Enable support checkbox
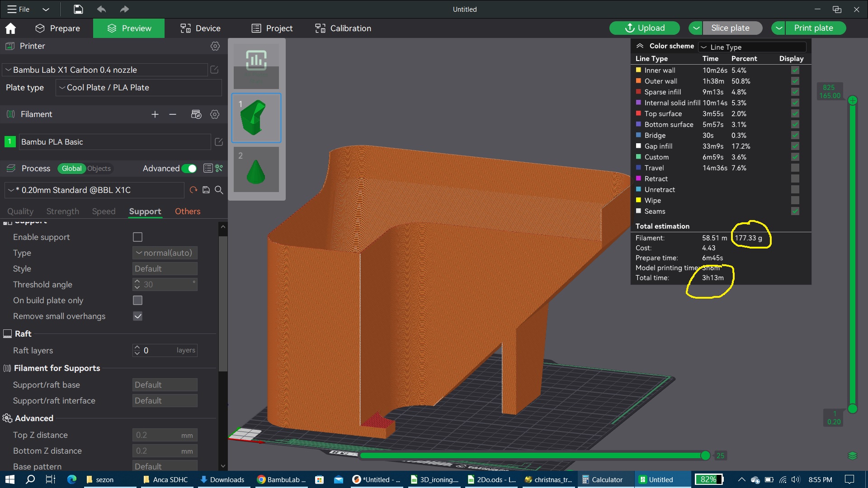This screenshot has height=488, width=868. (x=138, y=237)
